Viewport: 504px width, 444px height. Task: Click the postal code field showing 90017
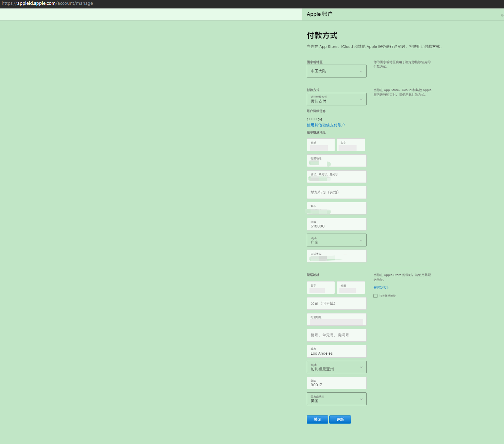click(336, 383)
